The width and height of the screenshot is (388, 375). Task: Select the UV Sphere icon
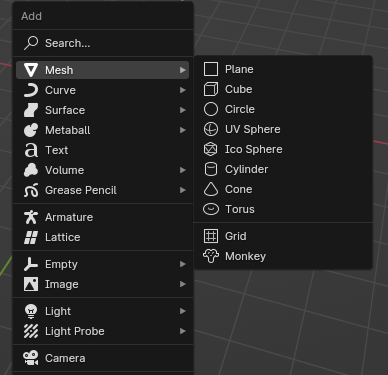point(211,129)
